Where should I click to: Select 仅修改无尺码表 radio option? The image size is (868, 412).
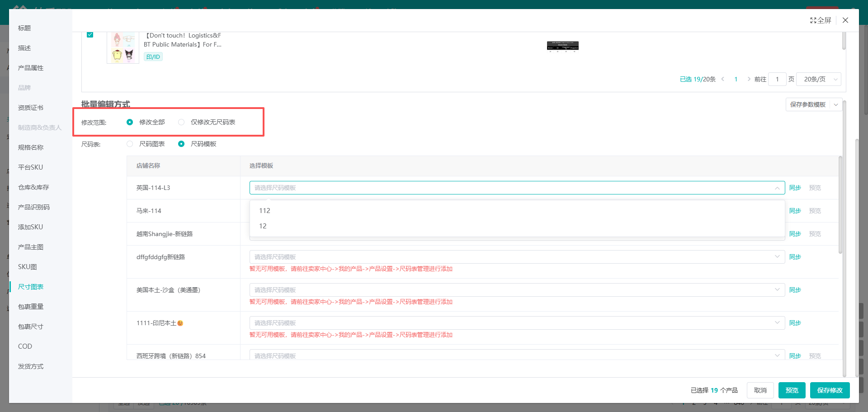click(x=181, y=122)
